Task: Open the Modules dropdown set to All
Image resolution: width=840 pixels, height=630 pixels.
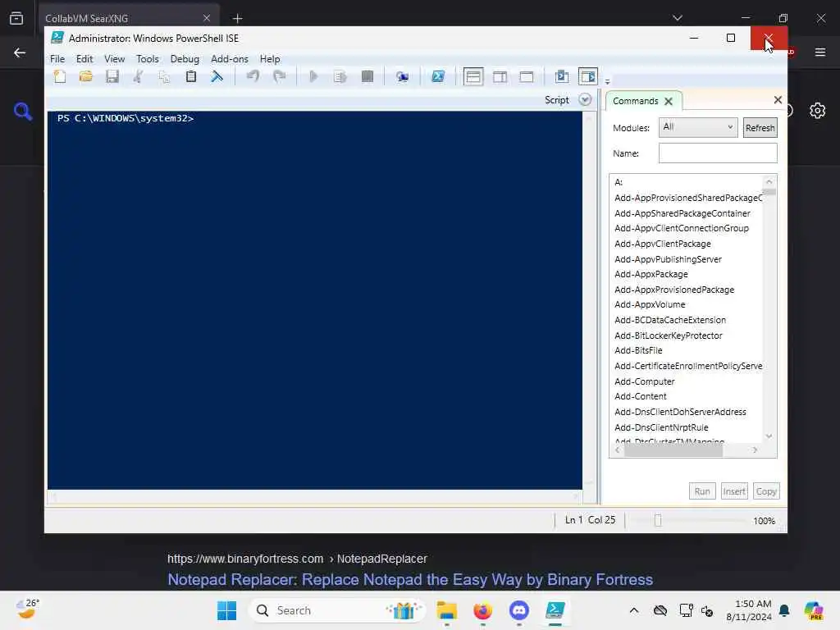Action: point(697,127)
